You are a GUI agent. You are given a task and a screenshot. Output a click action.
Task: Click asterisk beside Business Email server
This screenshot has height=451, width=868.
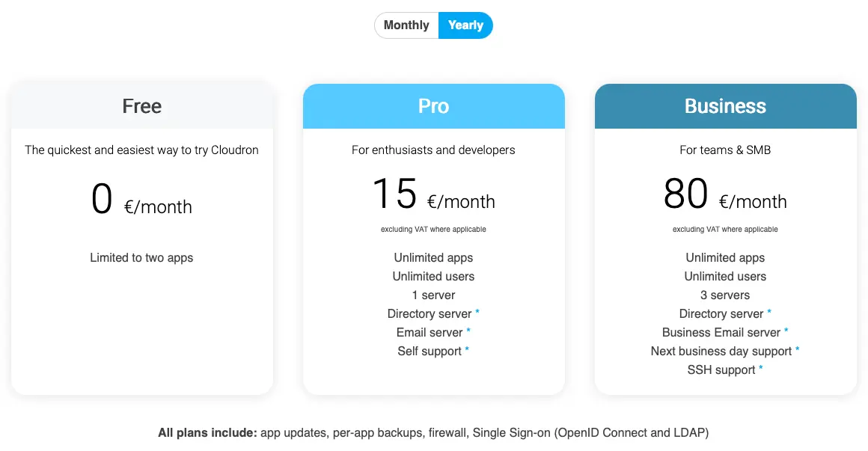[786, 331]
